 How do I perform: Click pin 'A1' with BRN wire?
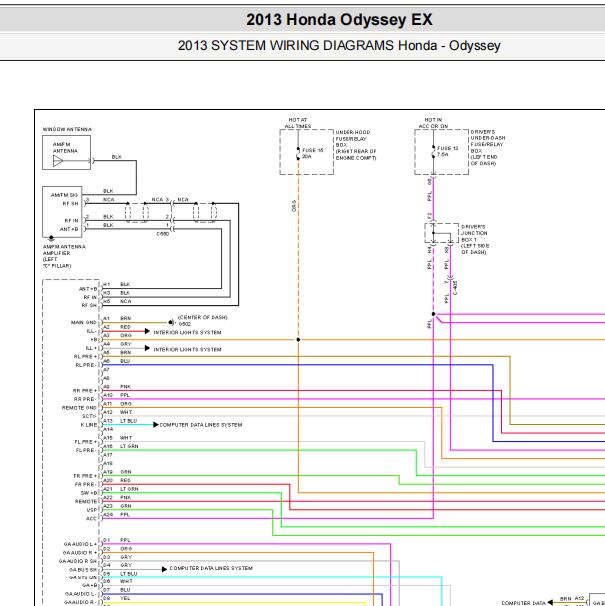pos(106,318)
